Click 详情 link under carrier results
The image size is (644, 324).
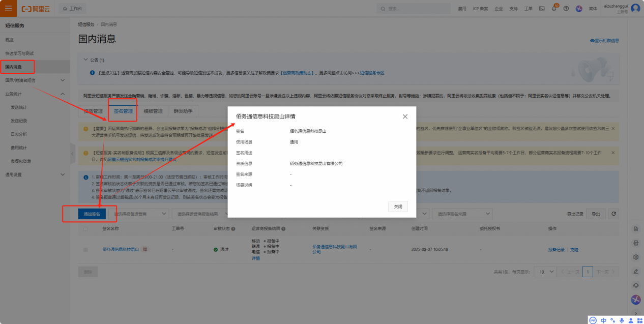coord(256,258)
